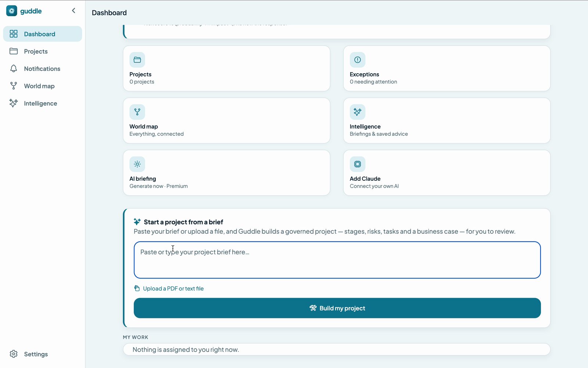
Task: Open the Add Claude card title
Action: click(x=365, y=179)
